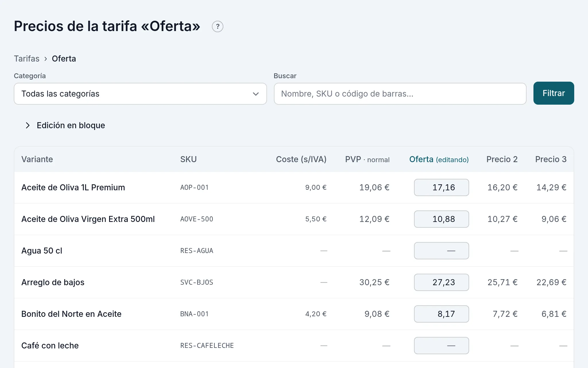Select the SKU cell AOP-001
Viewport: 588px width, 368px height.
click(194, 187)
